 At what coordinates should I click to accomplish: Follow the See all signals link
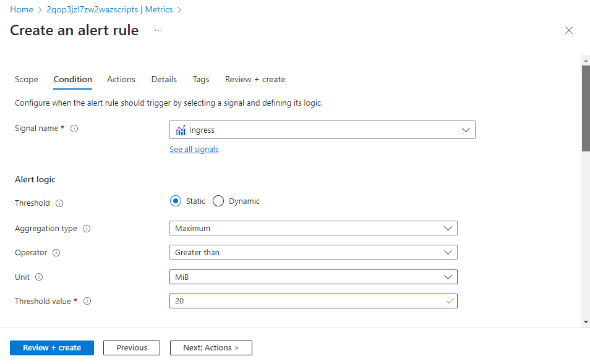click(x=194, y=150)
